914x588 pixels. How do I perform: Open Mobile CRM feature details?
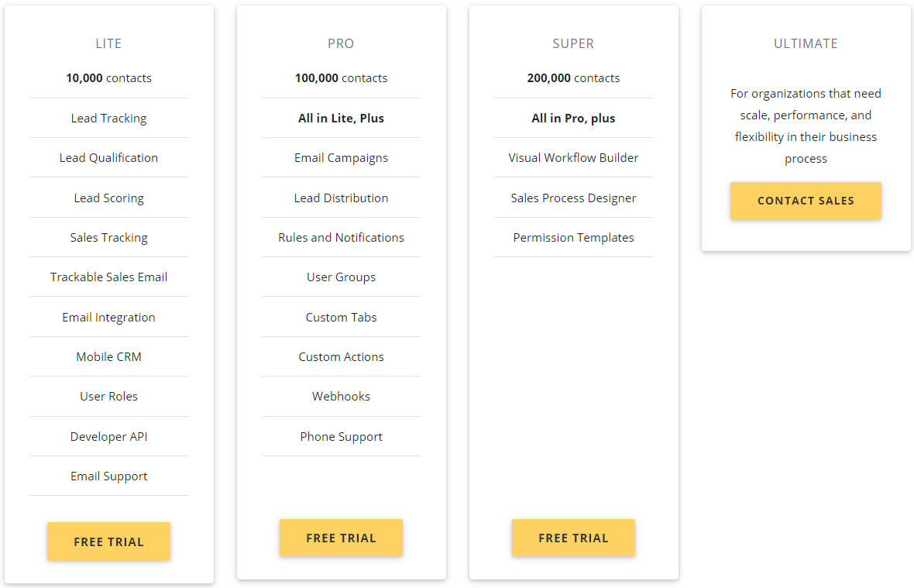pyautogui.click(x=108, y=356)
